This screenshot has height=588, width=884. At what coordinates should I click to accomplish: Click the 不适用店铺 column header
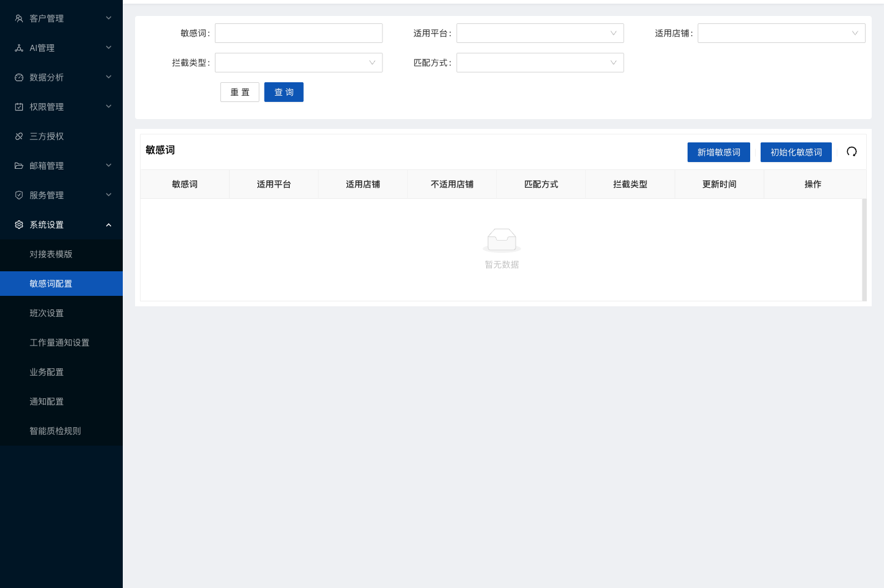coord(452,184)
